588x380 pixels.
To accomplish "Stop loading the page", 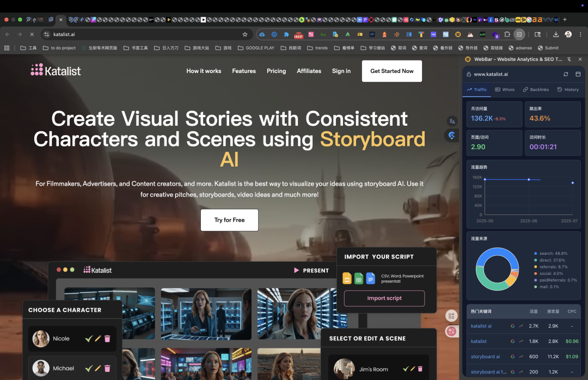I will [32, 34].
